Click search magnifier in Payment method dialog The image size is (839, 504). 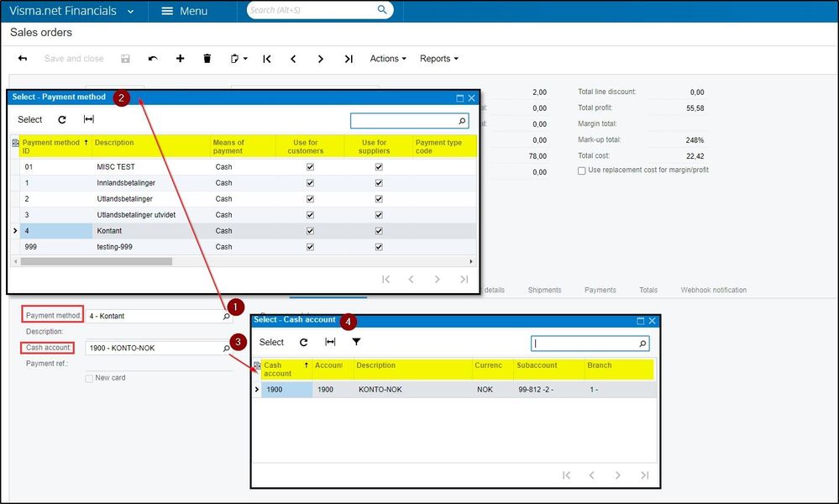coord(462,121)
